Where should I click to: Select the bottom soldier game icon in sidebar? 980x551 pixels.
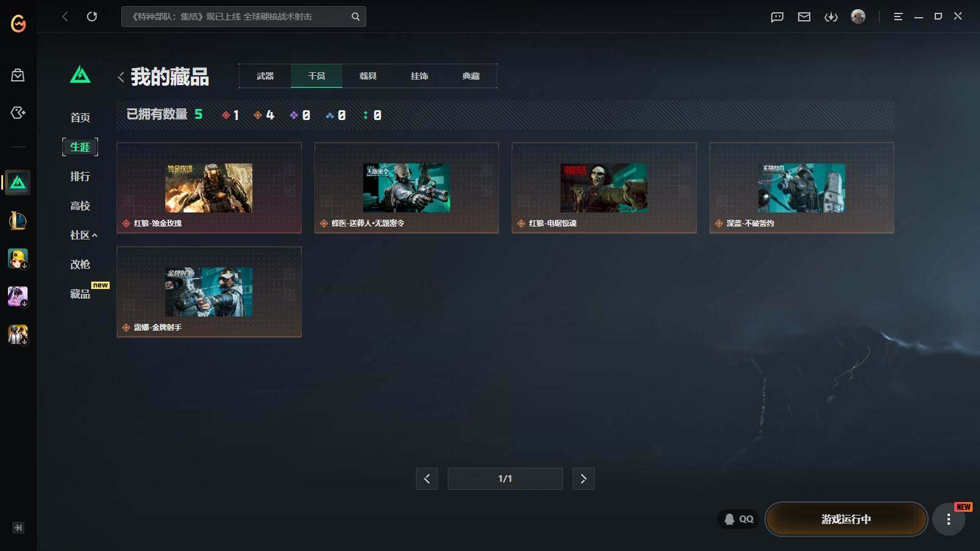[18, 334]
